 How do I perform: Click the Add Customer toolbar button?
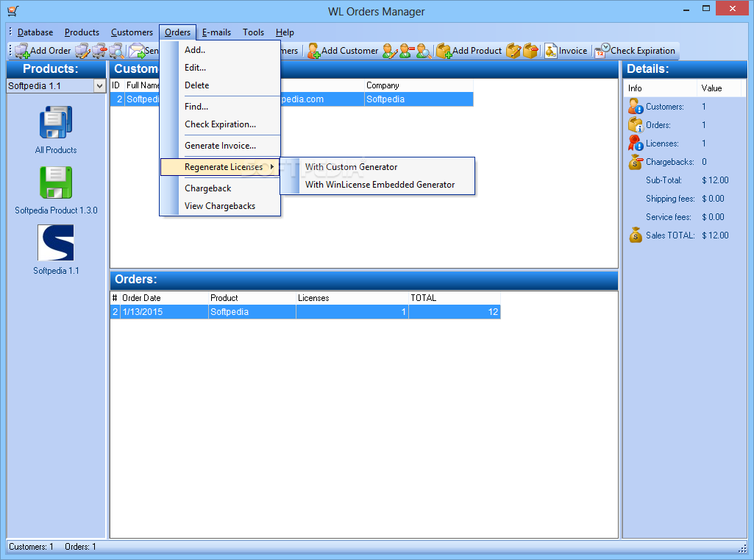point(343,51)
